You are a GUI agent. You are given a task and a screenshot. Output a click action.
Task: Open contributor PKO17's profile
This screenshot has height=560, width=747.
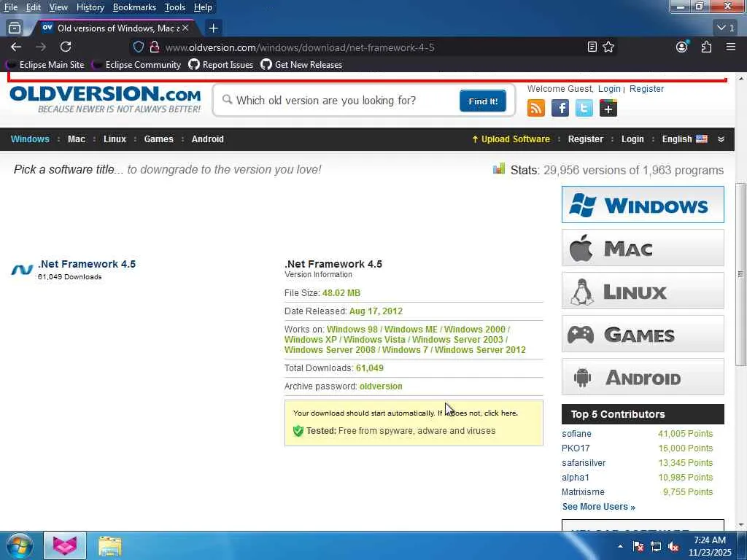pyautogui.click(x=576, y=448)
